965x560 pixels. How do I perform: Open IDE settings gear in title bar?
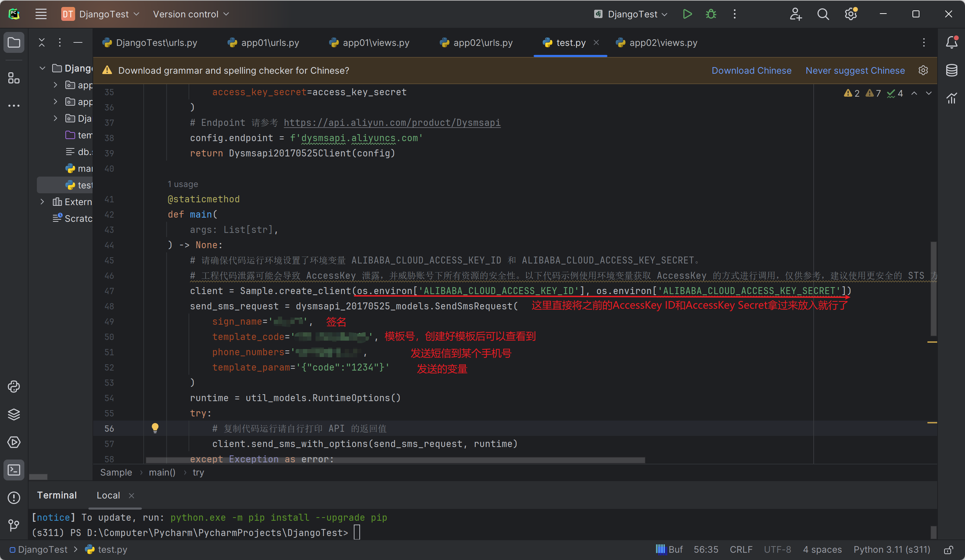click(851, 14)
